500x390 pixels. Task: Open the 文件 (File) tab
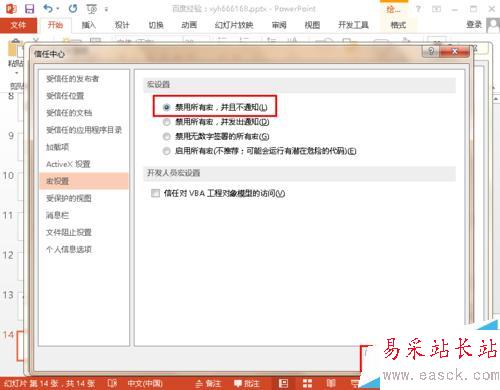pyautogui.click(x=18, y=25)
